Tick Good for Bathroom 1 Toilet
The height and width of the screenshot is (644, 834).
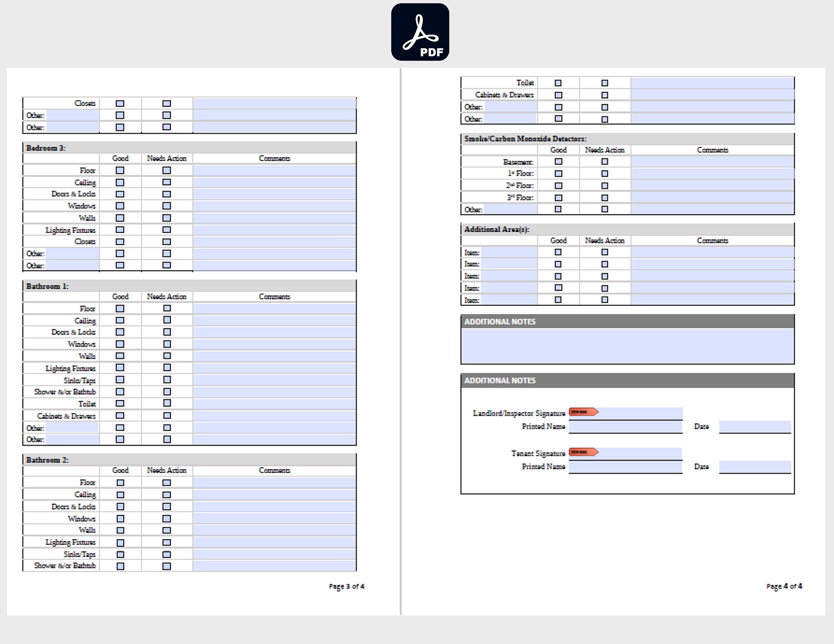[120, 404]
